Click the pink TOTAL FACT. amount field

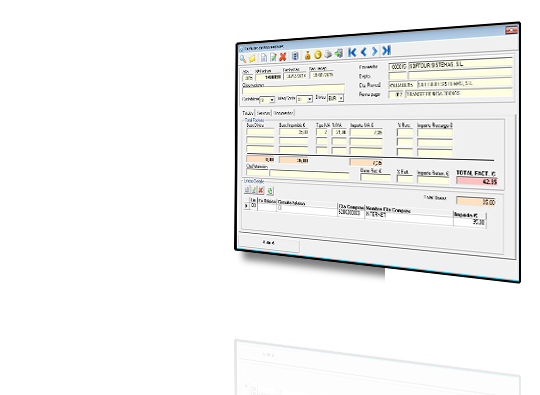tap(477, 181)
